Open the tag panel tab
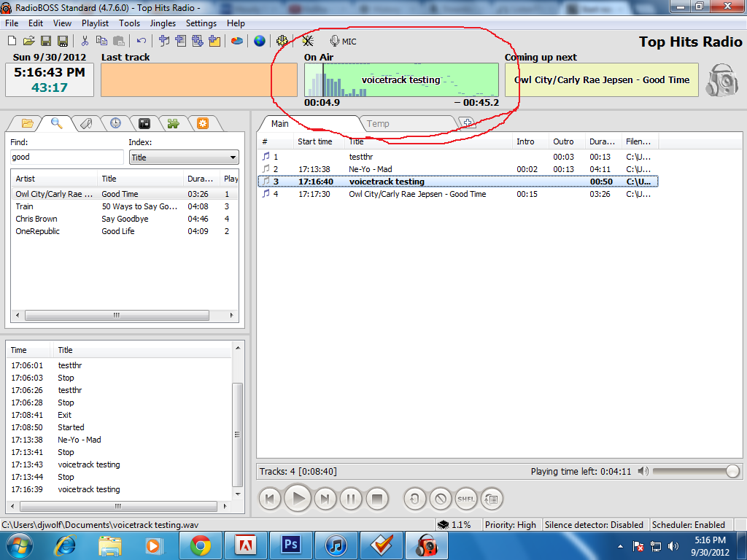747x560 pixels. coord(86,124)
